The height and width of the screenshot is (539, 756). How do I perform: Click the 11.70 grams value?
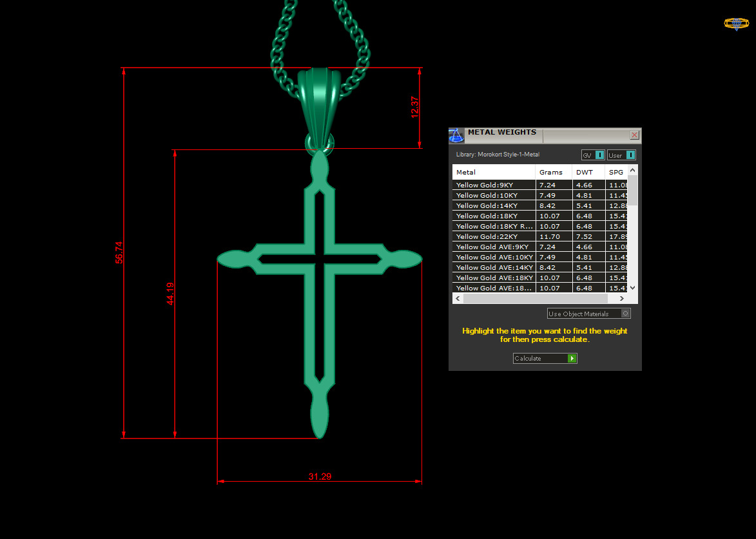click(550, 236)
